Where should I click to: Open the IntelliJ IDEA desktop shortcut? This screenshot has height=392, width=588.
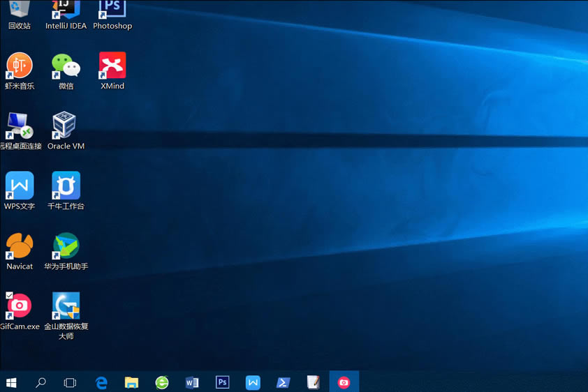coord(66,10)
